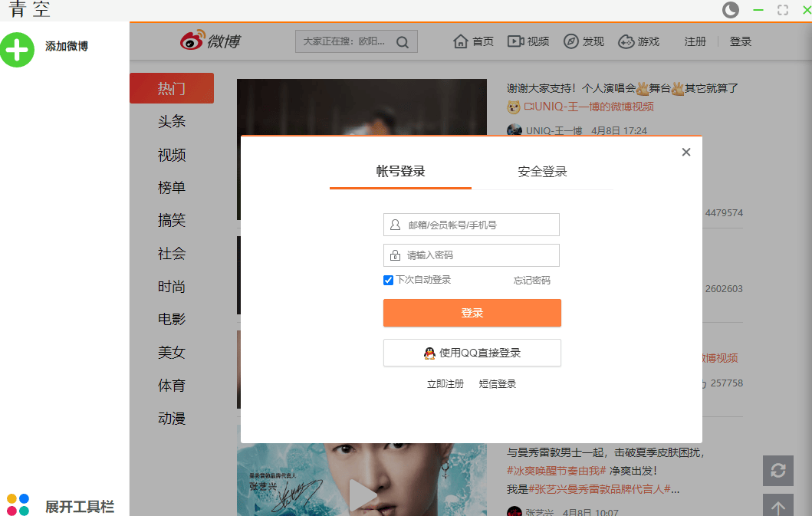Log in with 使用QQ直接登录 button
The width and height of the screenshot is (812, 516).
(472, 353)
